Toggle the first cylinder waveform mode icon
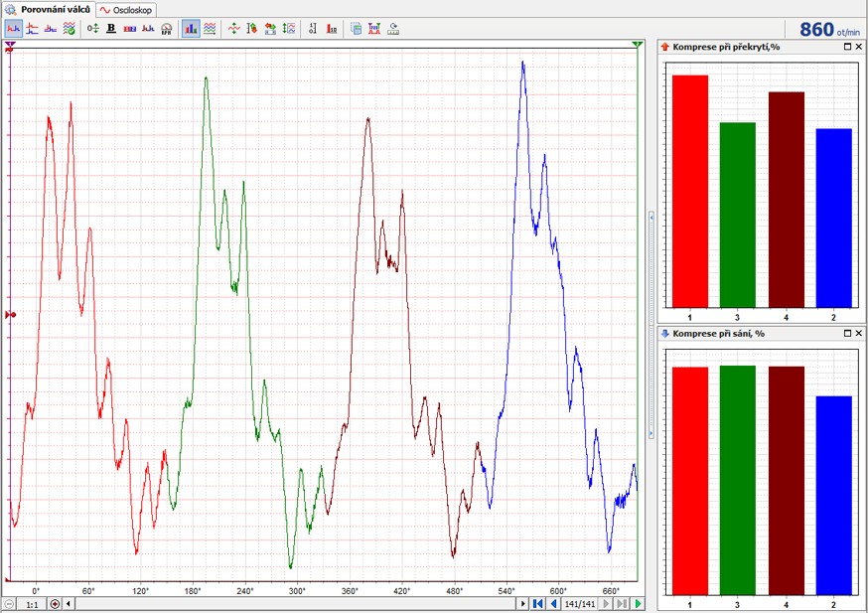This screenshot has height=613, width=868. point(14,29)
